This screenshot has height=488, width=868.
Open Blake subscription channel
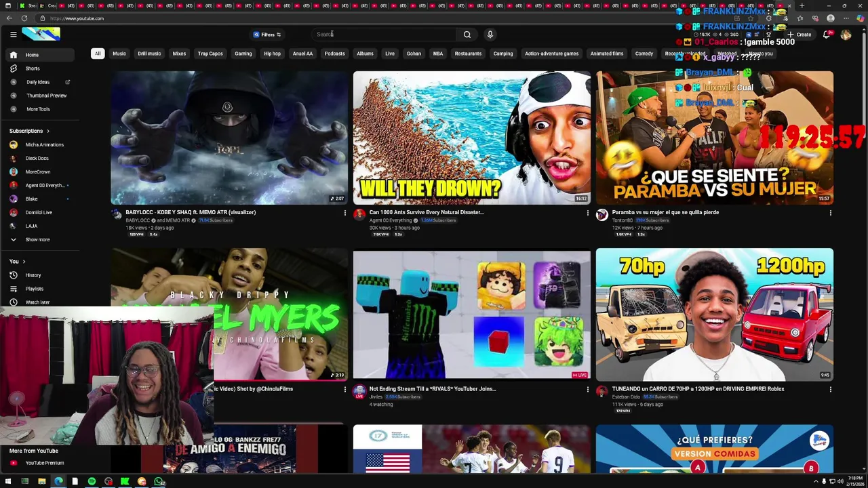point(39,199)
